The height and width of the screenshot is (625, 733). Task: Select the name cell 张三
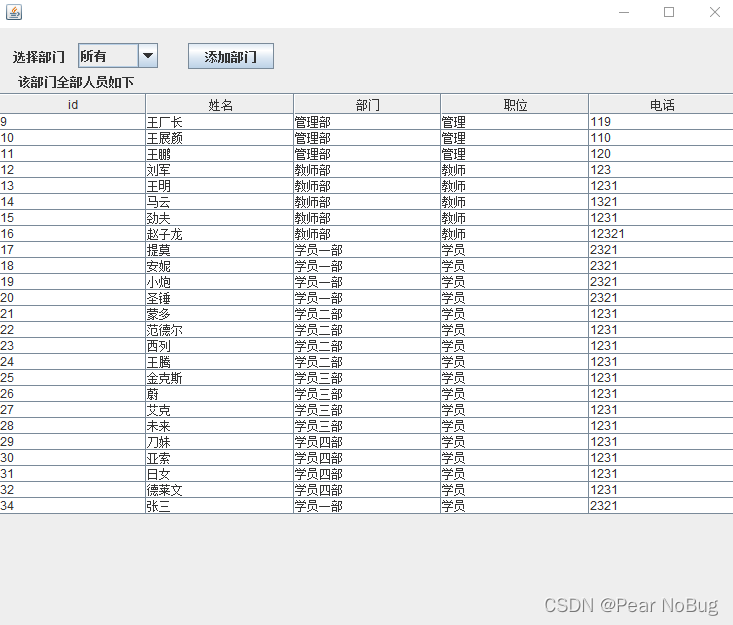[220, 506]
